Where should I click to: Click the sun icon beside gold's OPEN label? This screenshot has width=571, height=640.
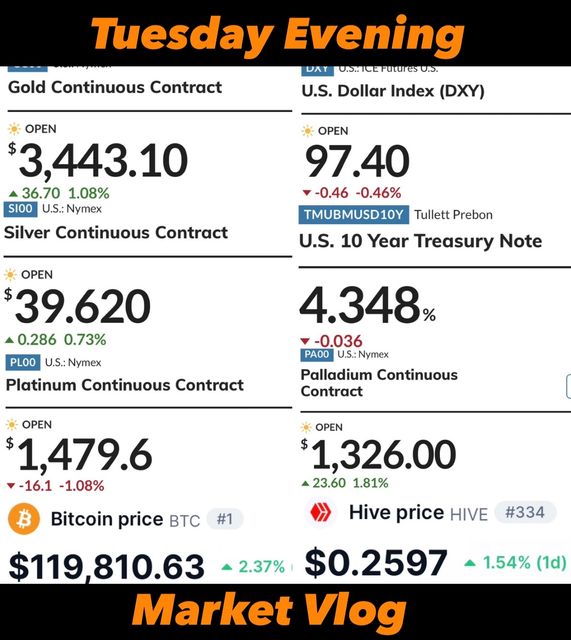click(x=14, y=129)
